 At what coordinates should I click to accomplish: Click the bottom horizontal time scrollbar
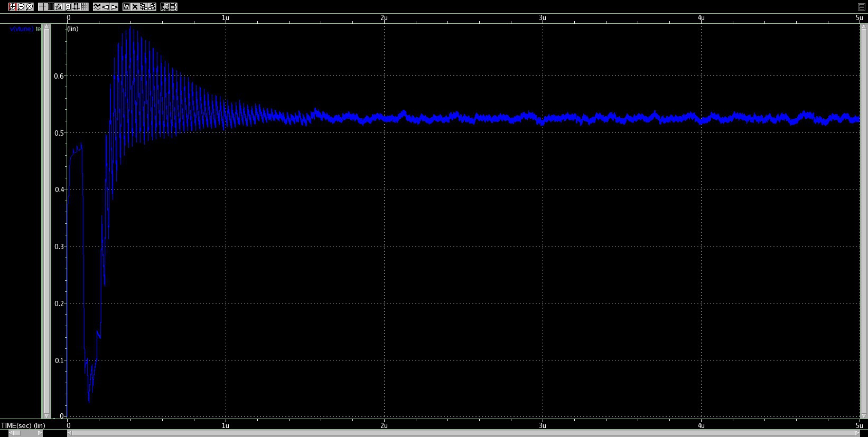[x=465, y=433]
